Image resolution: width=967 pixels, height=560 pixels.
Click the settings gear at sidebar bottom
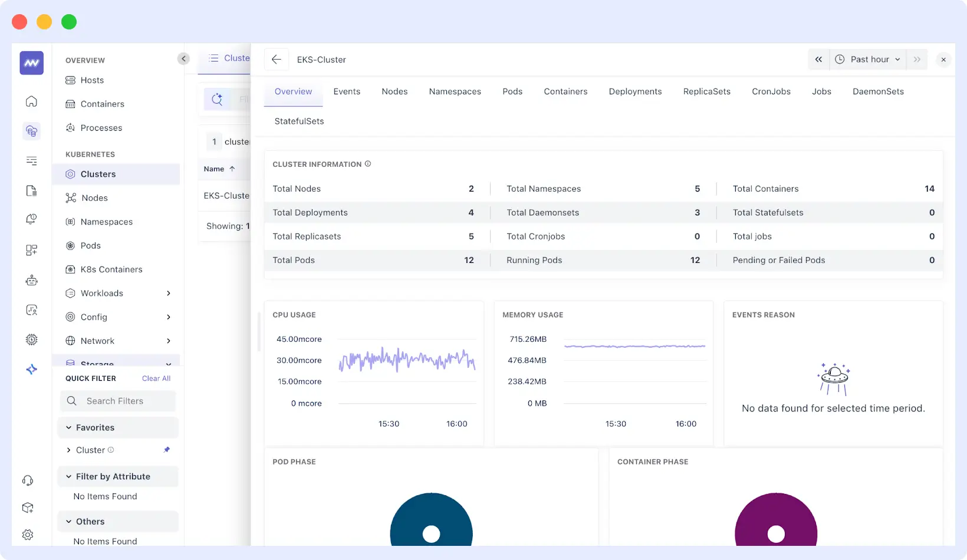[28, 535]
